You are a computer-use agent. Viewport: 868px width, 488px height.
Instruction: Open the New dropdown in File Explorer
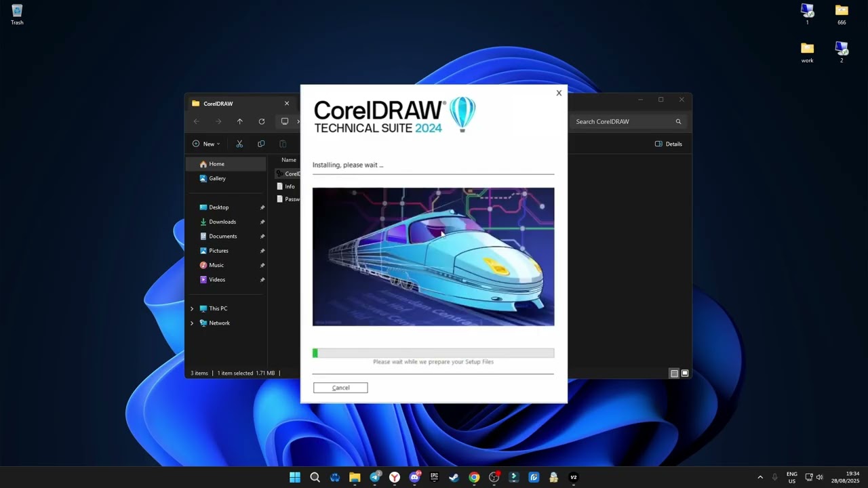(x=206, y=144)
